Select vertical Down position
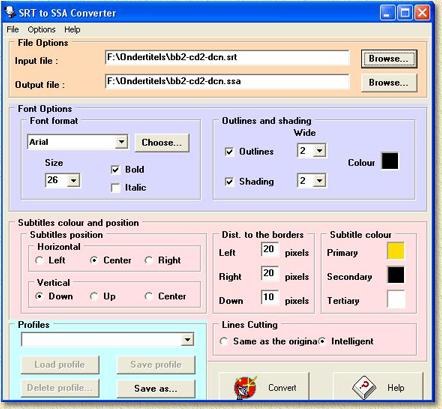The width and height of the screenshot is (442, 409). click(x=39, y=296)
